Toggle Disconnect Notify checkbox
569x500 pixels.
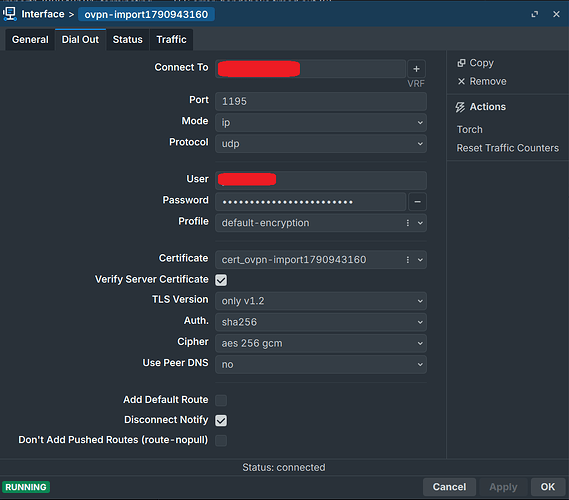click(221, 420)
